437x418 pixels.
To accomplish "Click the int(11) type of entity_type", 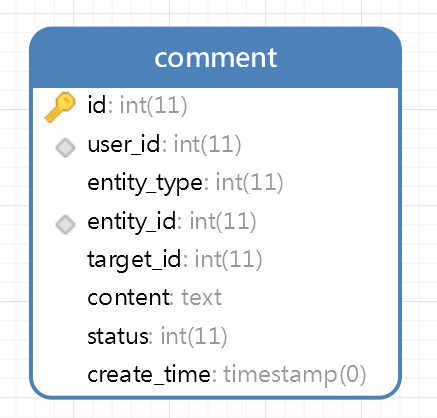I will click(249, 183).
